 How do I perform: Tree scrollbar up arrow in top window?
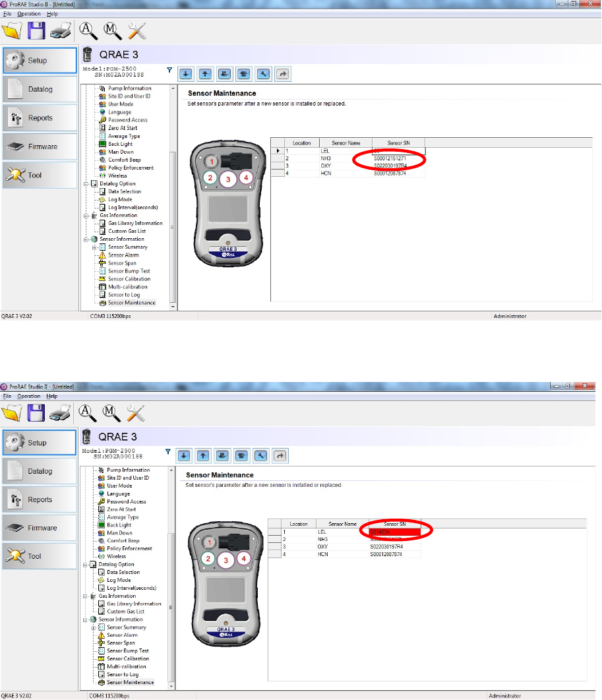point(173,88)
